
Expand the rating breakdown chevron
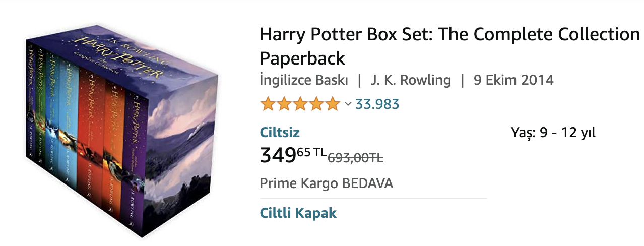point(348,104)
